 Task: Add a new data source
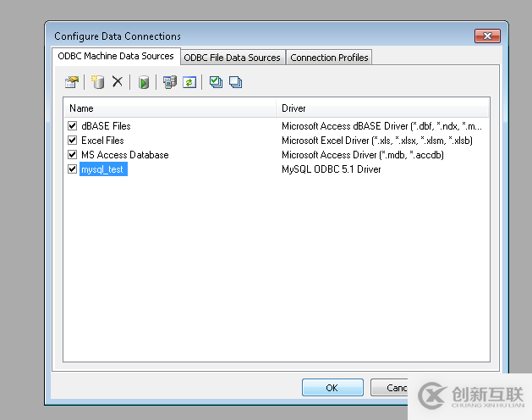[x=98, y=82]
